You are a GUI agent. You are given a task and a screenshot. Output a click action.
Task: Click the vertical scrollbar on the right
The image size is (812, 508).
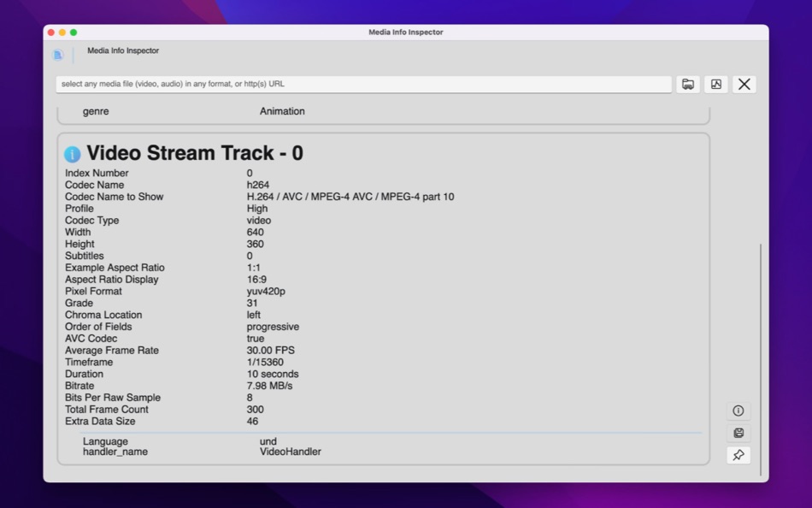tap(760, 358)
